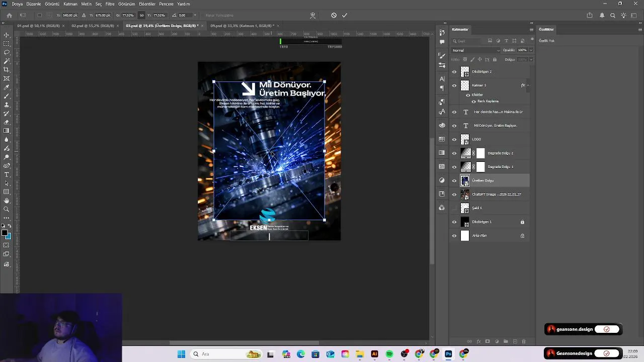Screen dimensions: 644x362
Task: Click the background color swatch
Action: [8, 236]
